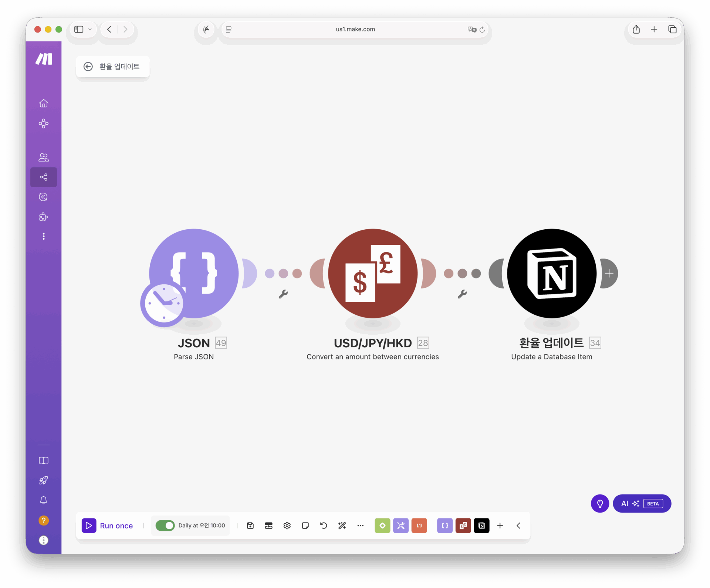
Task: Open the orange Help question icon
Action: (44, 520)
